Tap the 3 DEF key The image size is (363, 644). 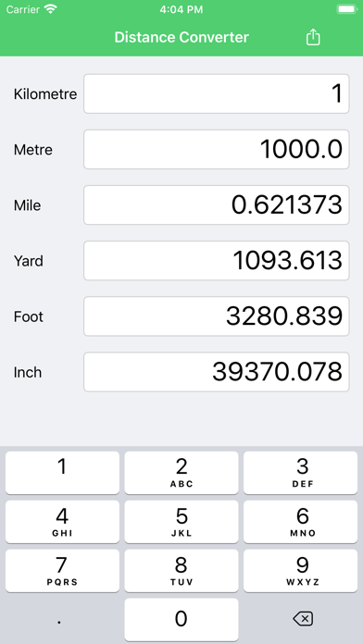click(x=301, y=472)
